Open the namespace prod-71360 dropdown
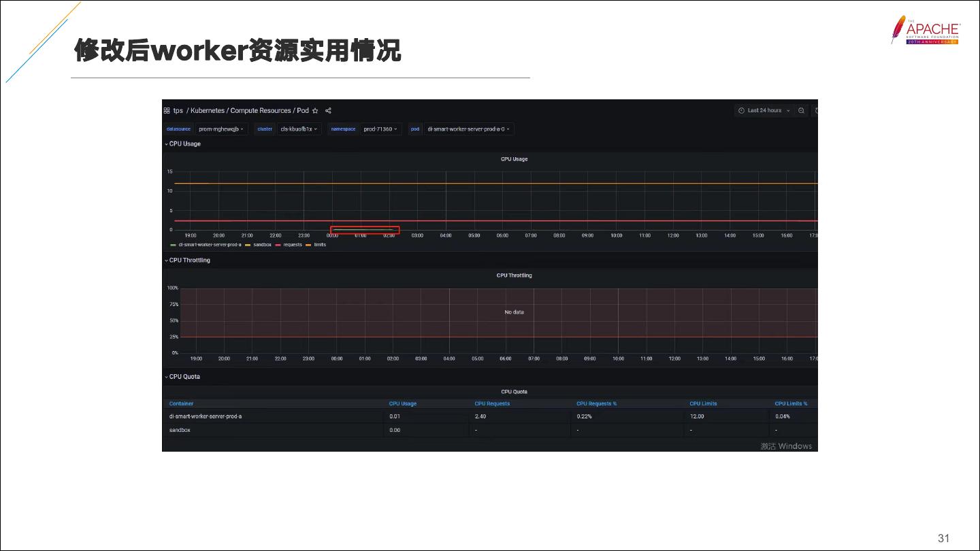The image size is (980, 551). coord(382,129)
